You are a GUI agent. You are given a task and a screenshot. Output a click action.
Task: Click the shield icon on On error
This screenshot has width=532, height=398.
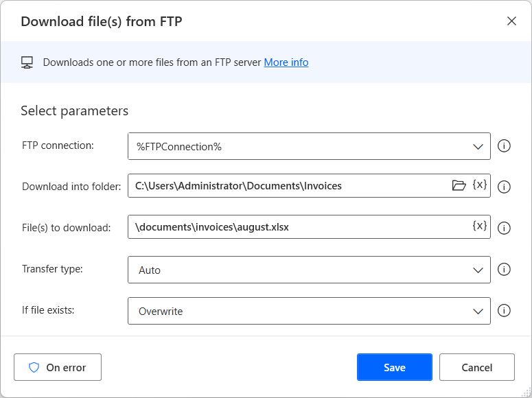tap(34, 367)
